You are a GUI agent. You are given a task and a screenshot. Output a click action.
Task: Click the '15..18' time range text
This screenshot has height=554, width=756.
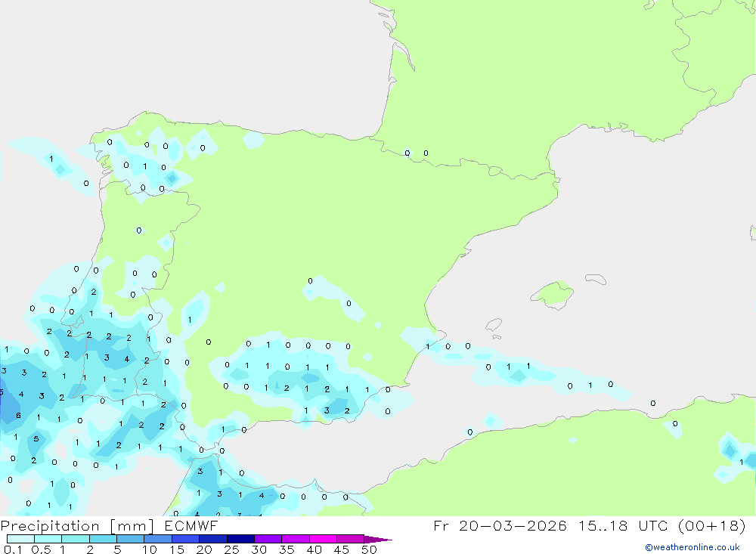(603, 525)
